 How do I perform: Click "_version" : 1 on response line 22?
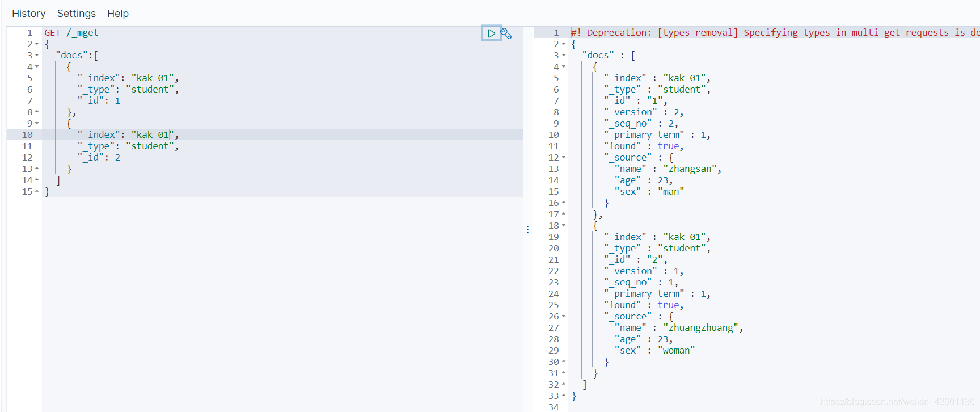(x=644, y=271)
